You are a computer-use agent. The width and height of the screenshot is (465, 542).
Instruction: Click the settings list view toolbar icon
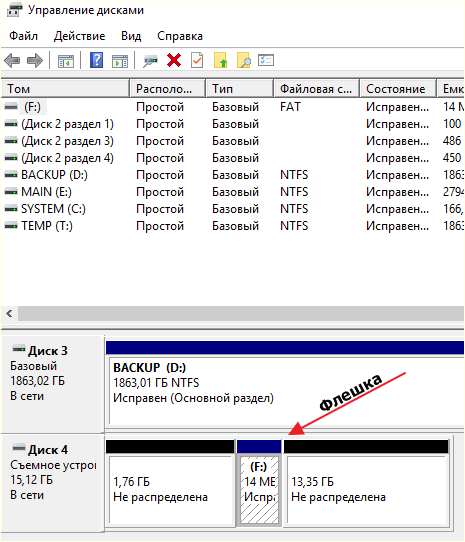pos(266,60)
